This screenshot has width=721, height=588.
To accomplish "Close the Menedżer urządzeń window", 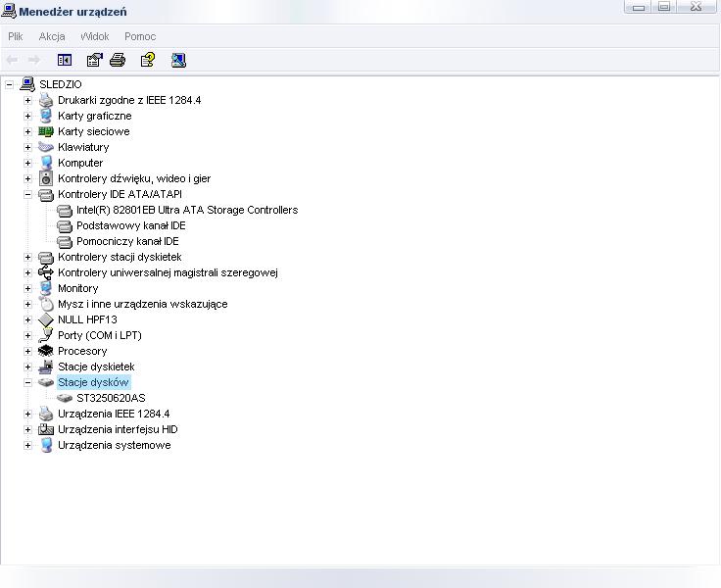I will [x=696, y=7].
